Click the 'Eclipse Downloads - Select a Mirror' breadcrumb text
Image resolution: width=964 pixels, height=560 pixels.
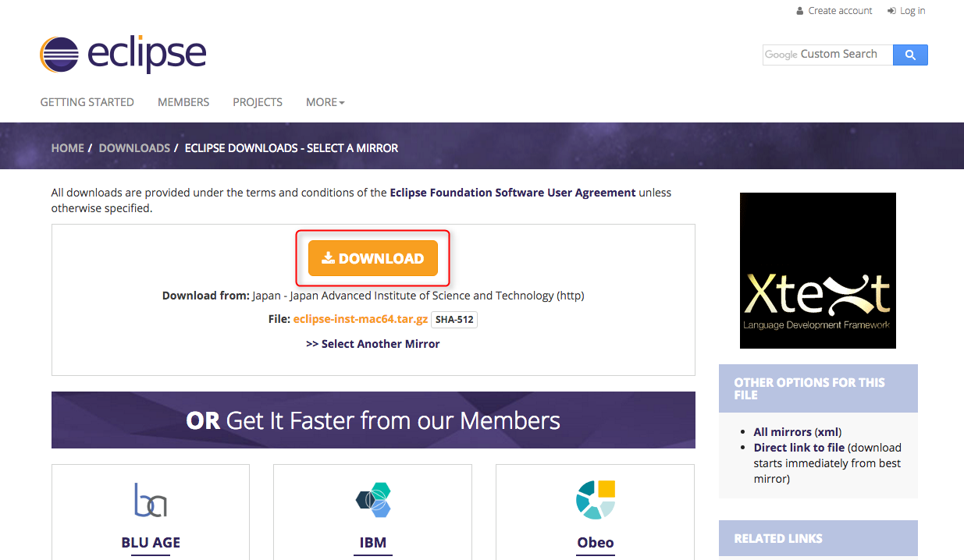291,148
